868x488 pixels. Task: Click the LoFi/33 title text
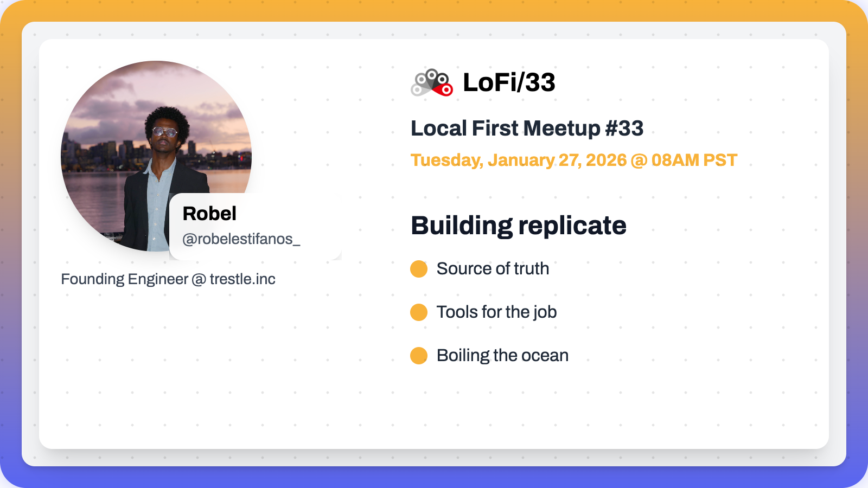click(509, 82)
